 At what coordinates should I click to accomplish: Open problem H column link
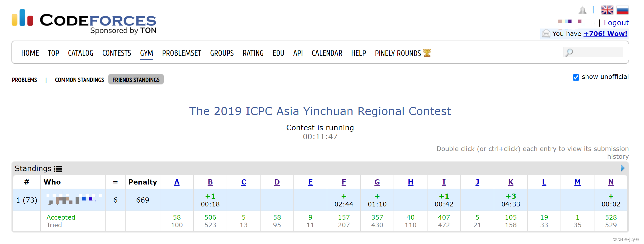(x=411, y=182)
